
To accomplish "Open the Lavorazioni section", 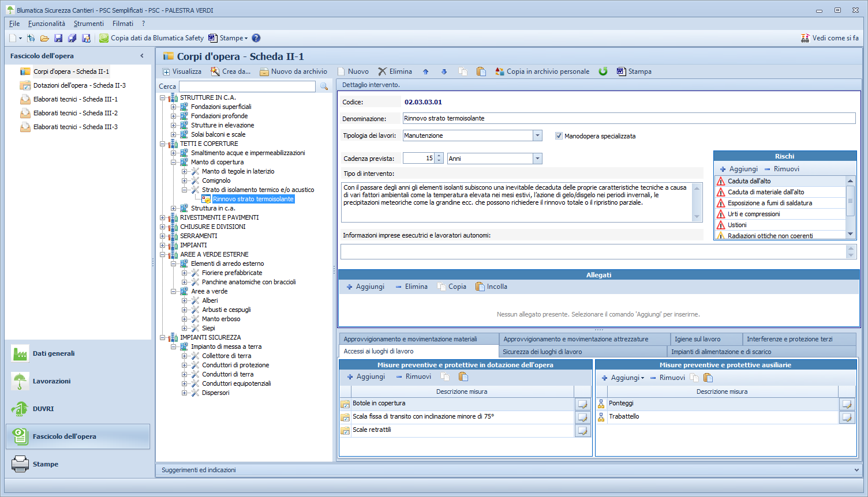I will click(x=51, y=381).
